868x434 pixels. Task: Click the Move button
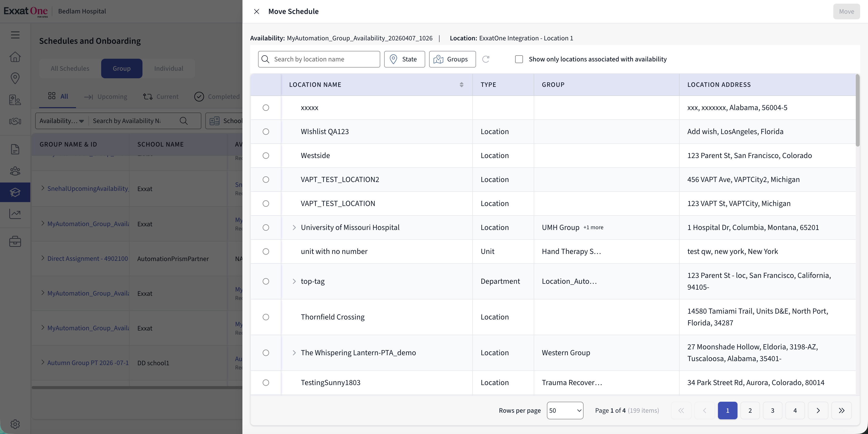pyautogui.click(x=846, y=11)
